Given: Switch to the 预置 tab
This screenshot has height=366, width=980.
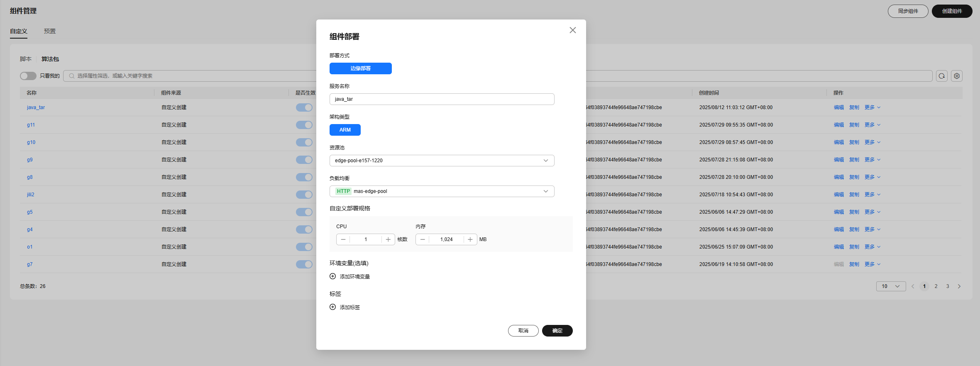Looking at the screenshot, I should [50, 31].
